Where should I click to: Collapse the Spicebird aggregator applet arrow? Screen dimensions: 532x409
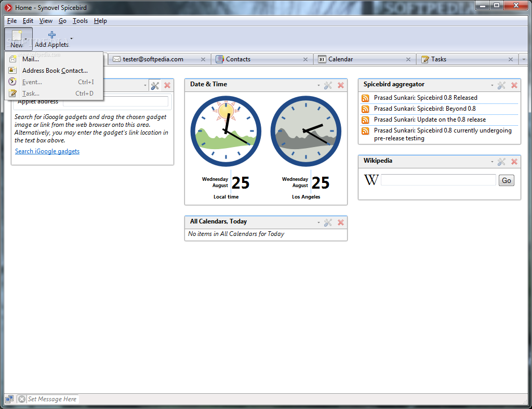coord(493,86)
